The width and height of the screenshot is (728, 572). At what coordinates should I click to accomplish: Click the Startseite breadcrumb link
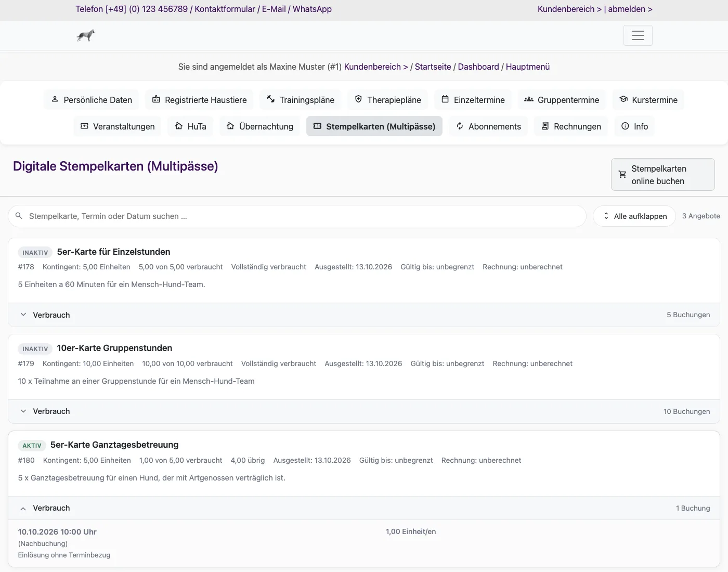pos(433,67)
